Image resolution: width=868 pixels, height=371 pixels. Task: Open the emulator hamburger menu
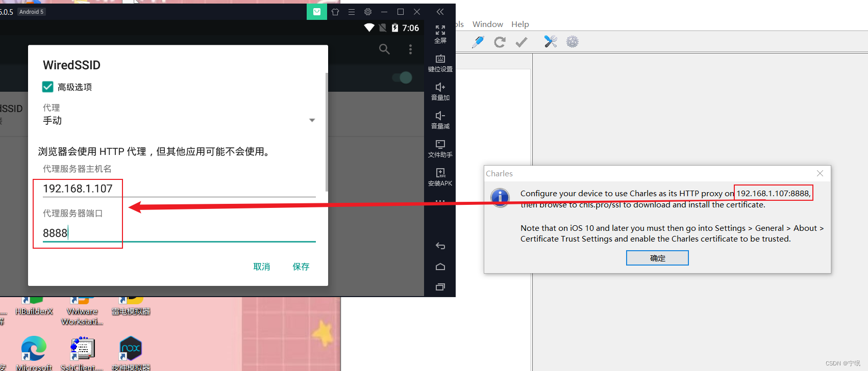(x=352, y=12)
